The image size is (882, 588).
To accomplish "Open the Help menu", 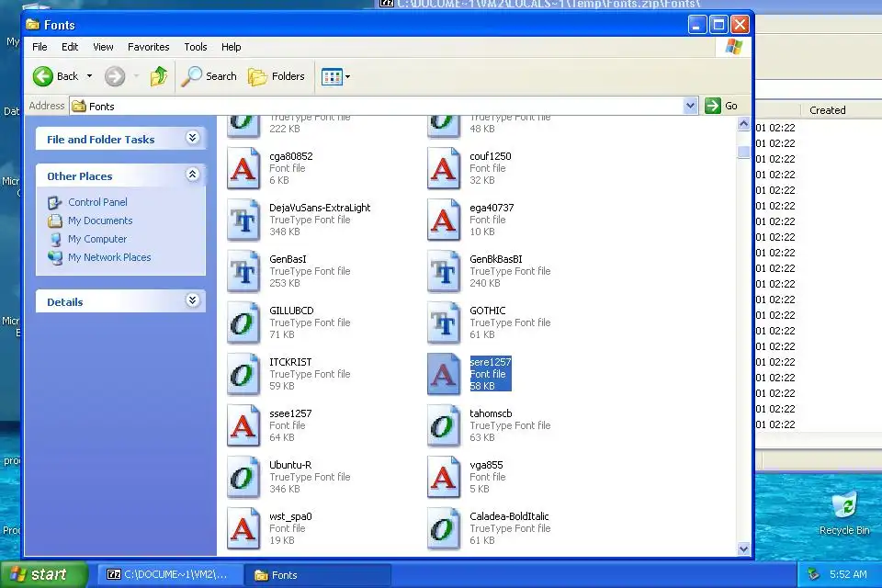I will point(232,47).
